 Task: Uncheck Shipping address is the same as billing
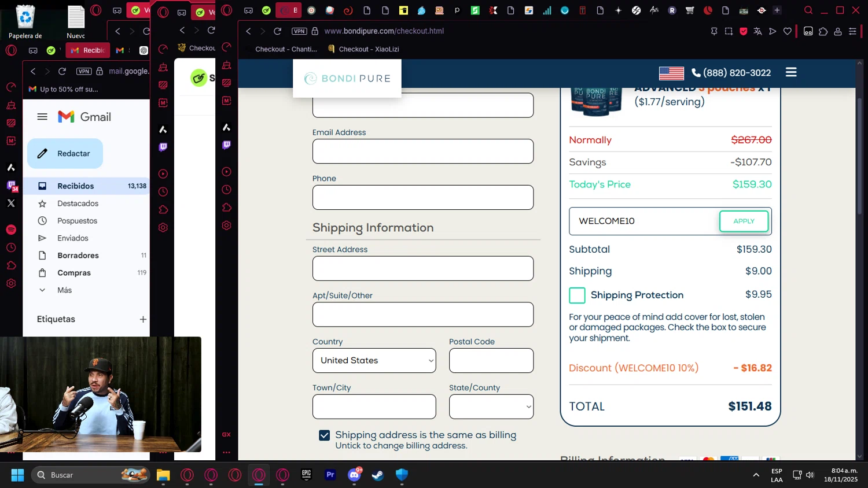click(x=325, y=435)
